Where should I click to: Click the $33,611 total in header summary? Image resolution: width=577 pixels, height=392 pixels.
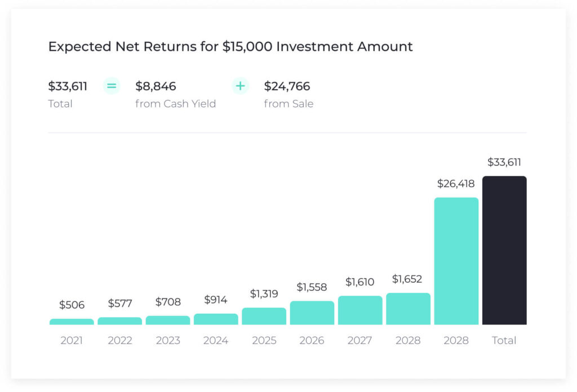click(x=68, y=86)
